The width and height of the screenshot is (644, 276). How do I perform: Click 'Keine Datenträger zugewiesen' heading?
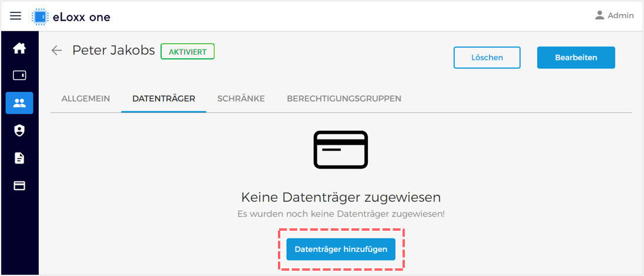pos(341,197)
